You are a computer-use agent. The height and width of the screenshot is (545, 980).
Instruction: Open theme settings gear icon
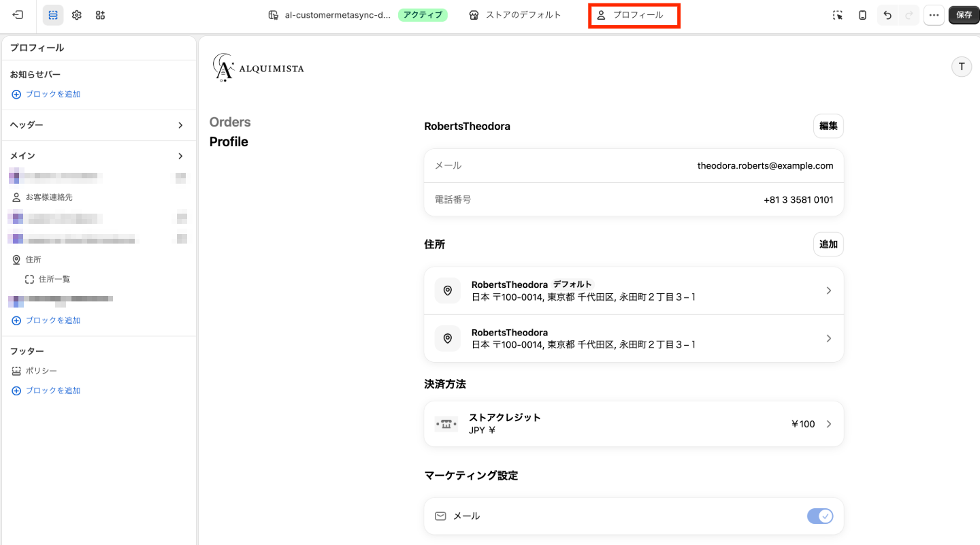coord(77,15)
